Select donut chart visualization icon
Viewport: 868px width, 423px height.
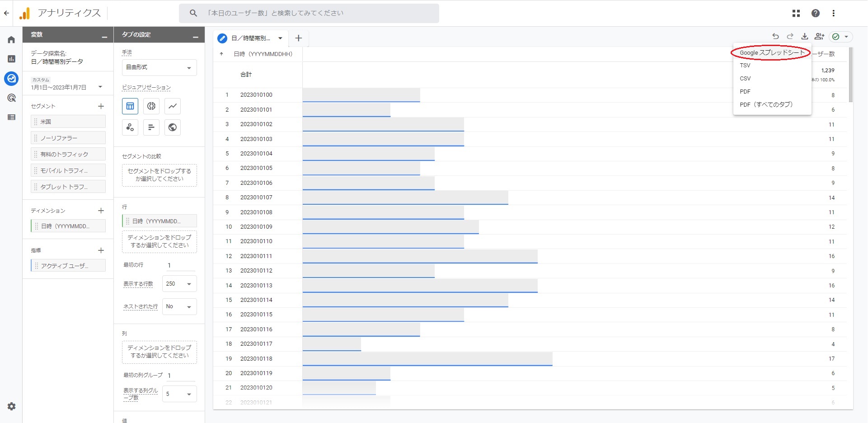(x=151, y=106)
